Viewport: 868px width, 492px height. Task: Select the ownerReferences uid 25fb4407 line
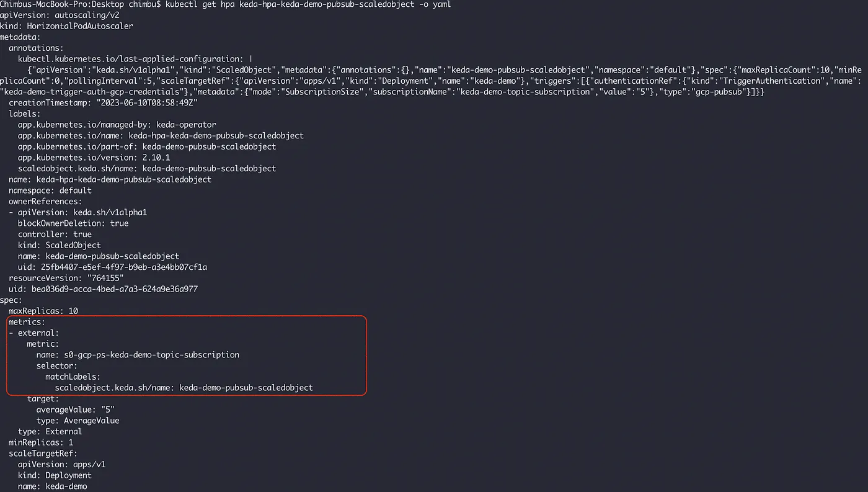(x=112, y=267)
